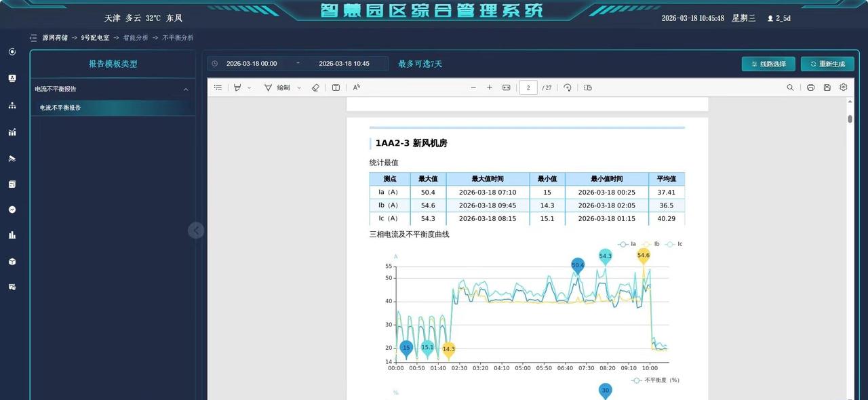This screenshot has width=868, height=400.
Task: Toggle the 不平衡度 (%) legend series
Action: tap(655, 380)
